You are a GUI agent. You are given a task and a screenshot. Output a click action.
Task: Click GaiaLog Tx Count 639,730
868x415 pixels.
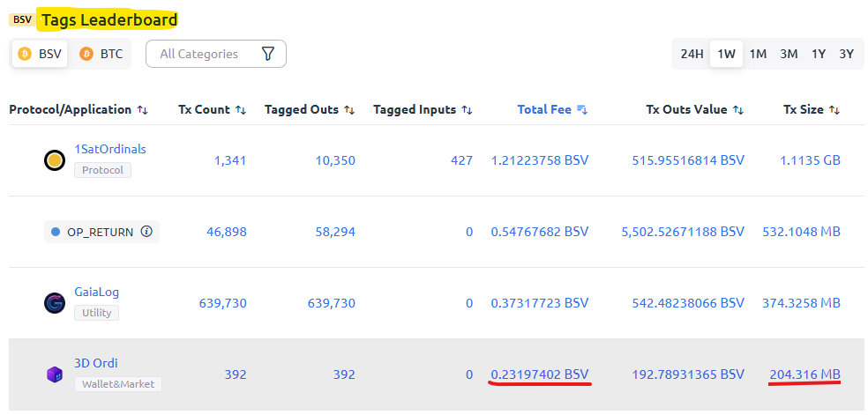[x=223, y=303]
